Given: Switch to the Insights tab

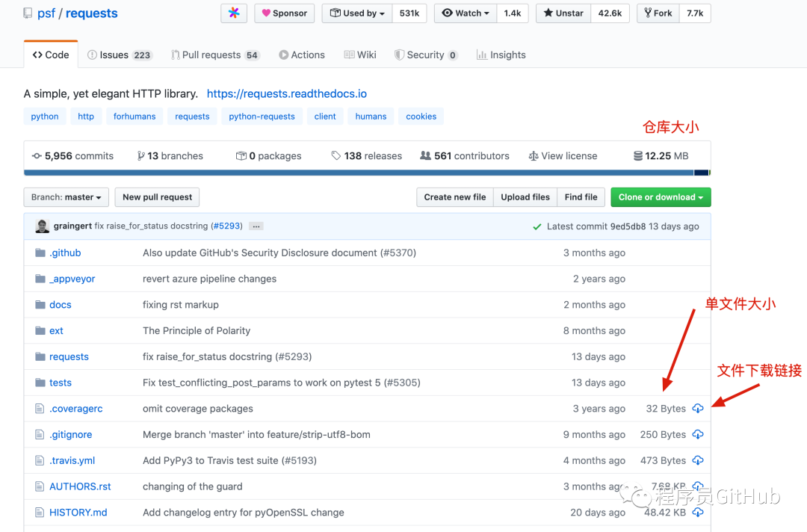Looking at the screenshot, I should click(501, 55).
